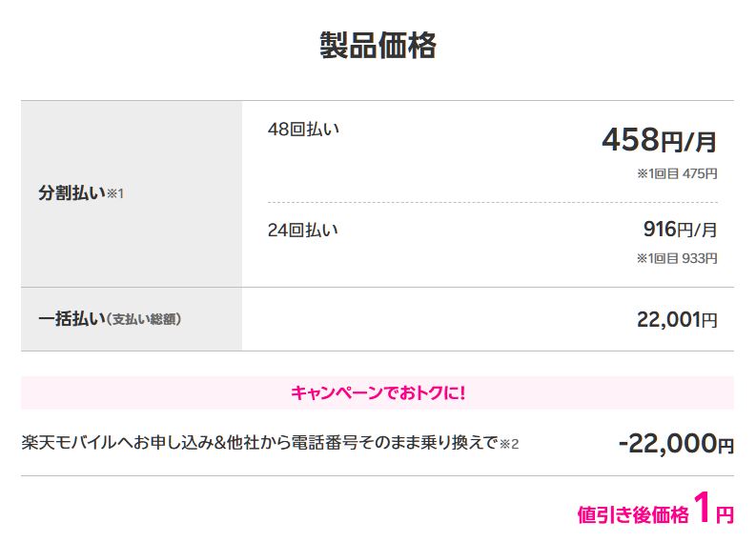Select the 分割払い row label
This screenshot has width=756, height=542.
click(72, 192)
